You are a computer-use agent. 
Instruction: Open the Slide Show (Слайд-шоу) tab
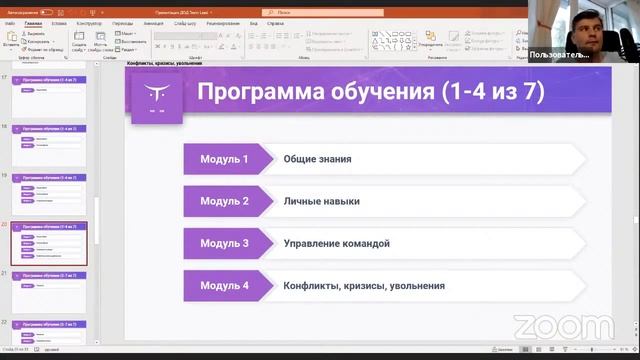[x=185, y=24]
